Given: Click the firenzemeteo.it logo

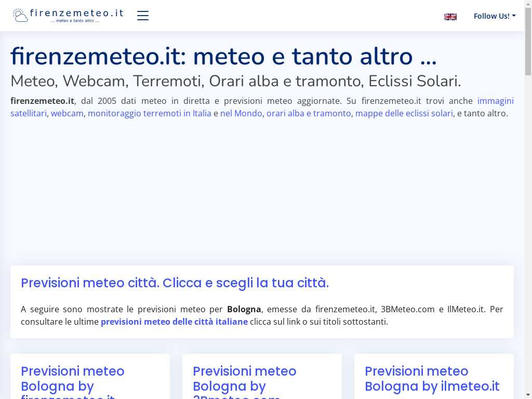Looking at the screenshot, I should (68, 16).
